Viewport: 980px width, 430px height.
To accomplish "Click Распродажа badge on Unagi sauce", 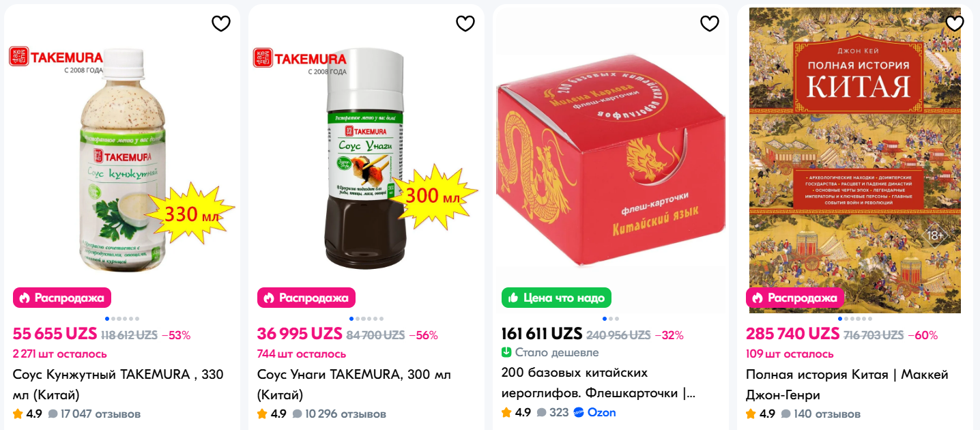I will coord(306,298).
